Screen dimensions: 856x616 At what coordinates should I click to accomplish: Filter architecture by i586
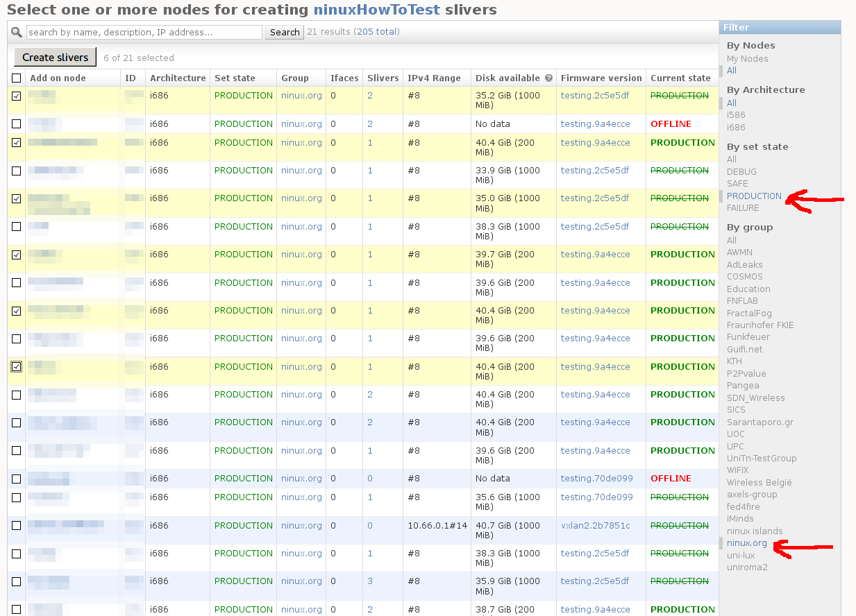(x=736, y=115)
